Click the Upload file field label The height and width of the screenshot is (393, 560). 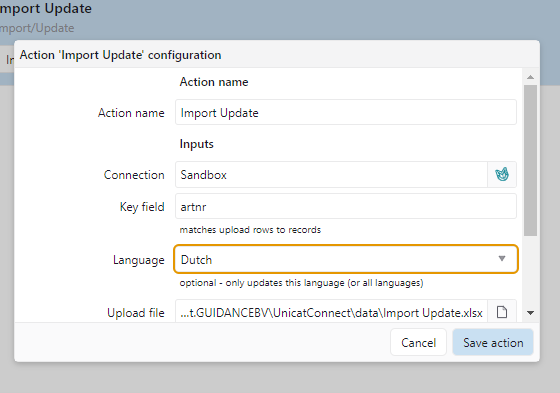136,313
